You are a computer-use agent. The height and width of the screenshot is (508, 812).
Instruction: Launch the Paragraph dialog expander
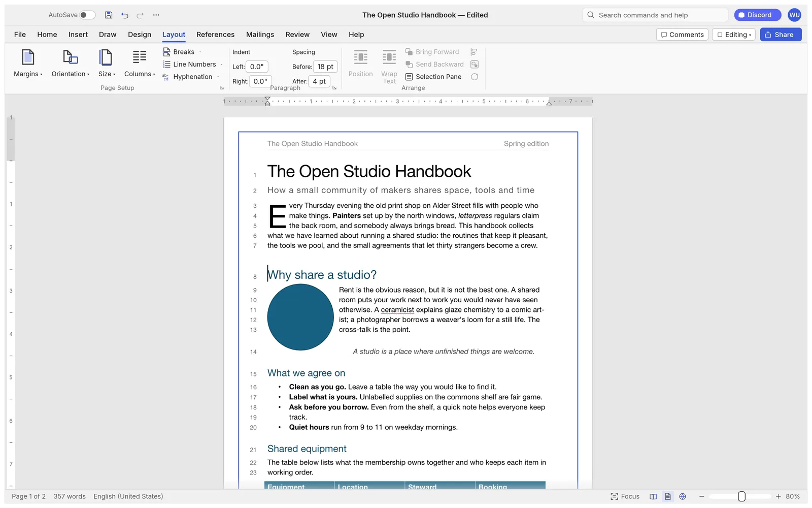pos(334,88)
